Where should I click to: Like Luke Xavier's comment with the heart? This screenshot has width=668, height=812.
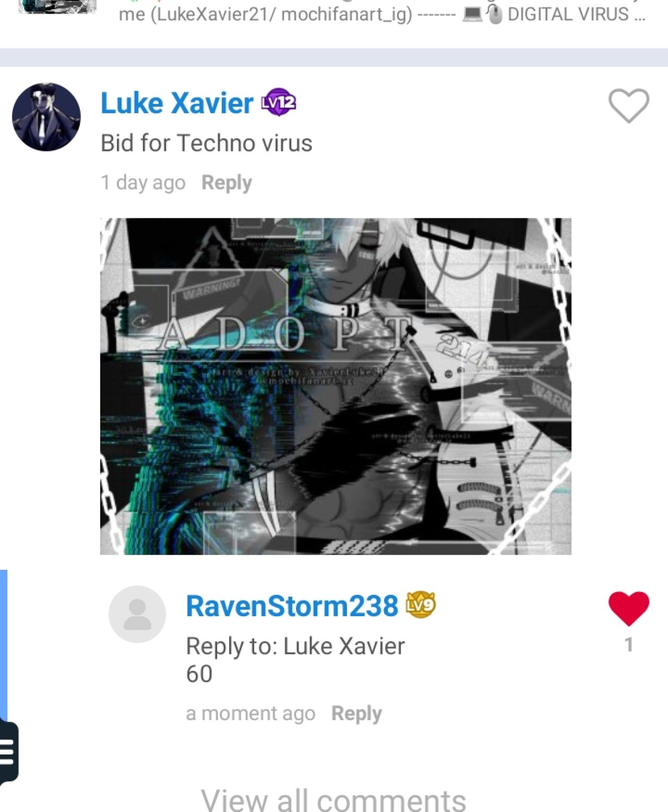pos(628,106)
